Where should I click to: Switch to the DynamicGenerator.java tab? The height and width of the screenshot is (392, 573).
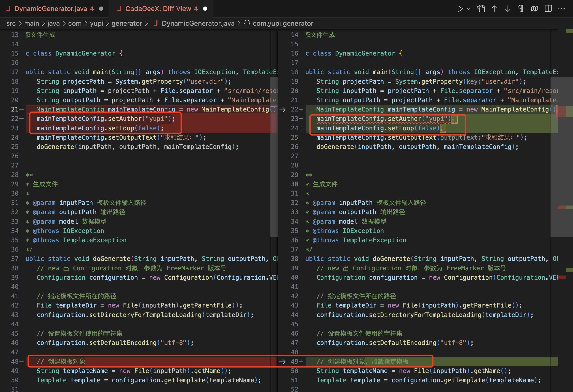[x=51, y=9]
